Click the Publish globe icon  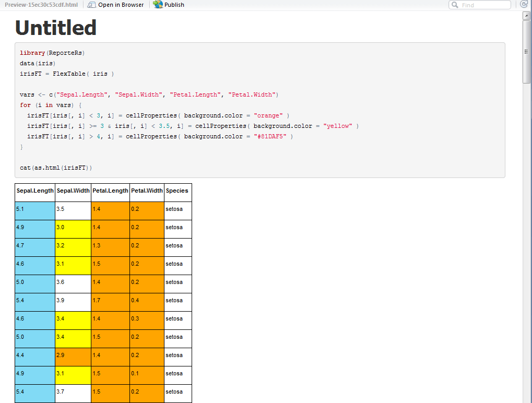pyautogui.click(x=158, y=5)
